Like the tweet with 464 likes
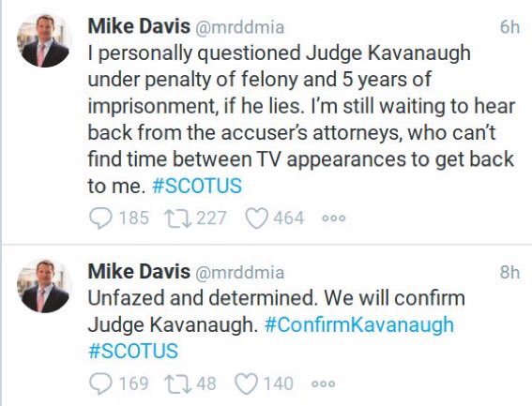The height and width of the screenshot is (406, 532). click(256, 218)
